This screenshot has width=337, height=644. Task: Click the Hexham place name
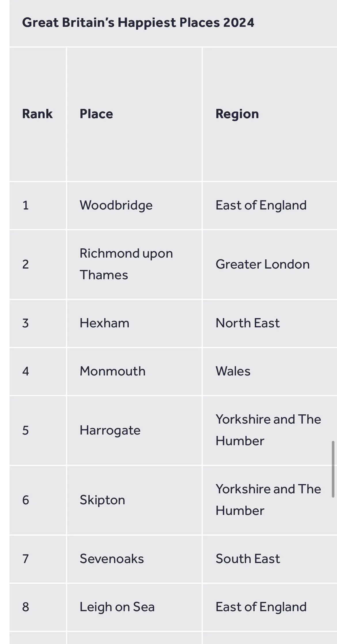(104, 323)
